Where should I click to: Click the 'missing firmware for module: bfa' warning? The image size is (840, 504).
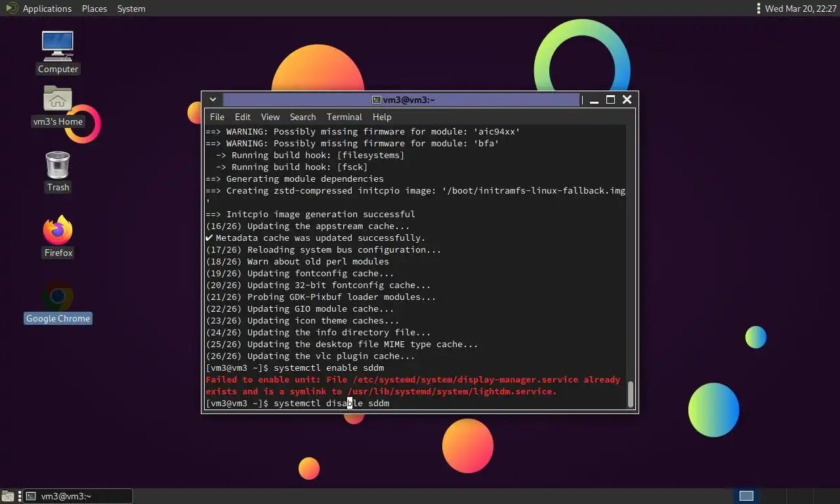352,143
